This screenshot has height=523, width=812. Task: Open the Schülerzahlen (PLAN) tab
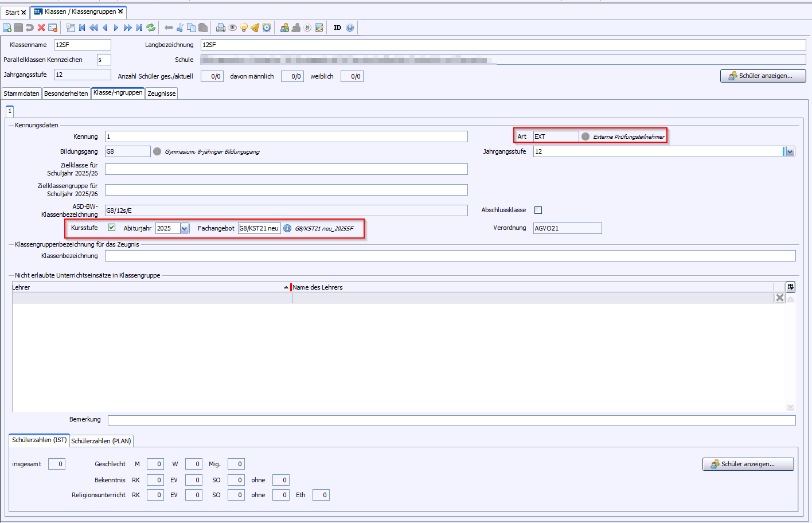click(101, 441)
